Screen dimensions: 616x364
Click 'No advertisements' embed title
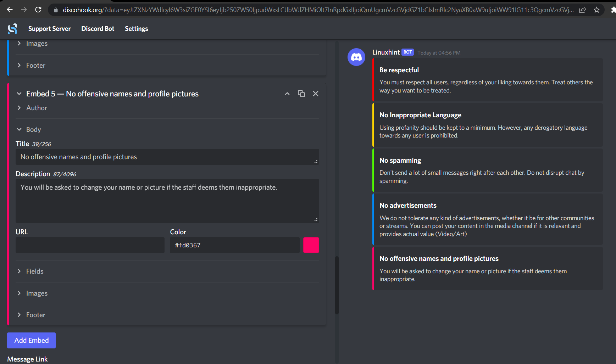[x=408, y=205]
